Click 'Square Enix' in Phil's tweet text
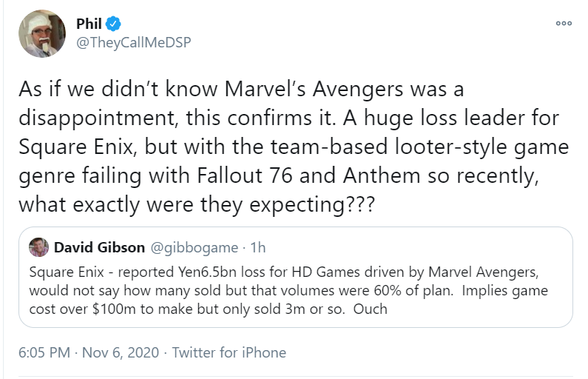588x379 pixels. coord(76,147)
